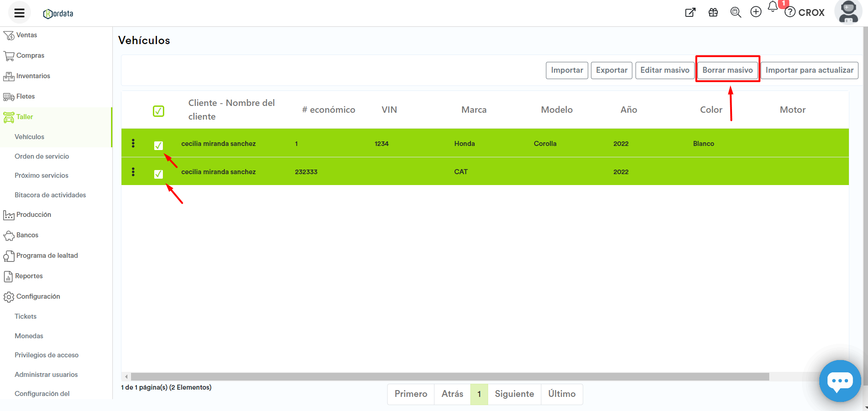Click the magnifier search icon
The image size is (868, 411).
point(735,12)
